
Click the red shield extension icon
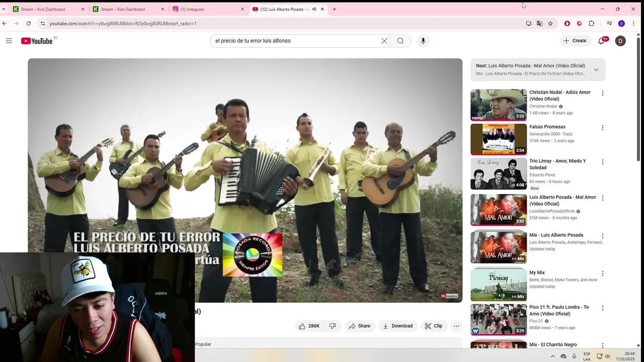click(x=567, y=23)
